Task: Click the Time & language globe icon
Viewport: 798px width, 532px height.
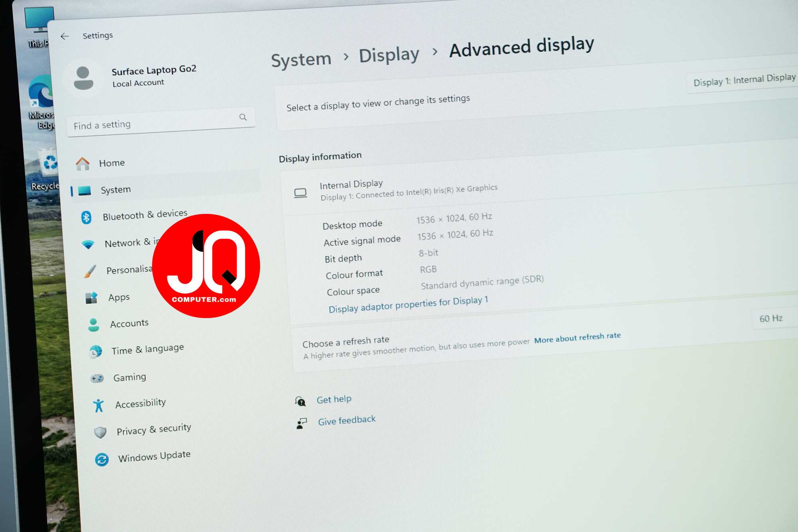Action: (x=95, y=352)
